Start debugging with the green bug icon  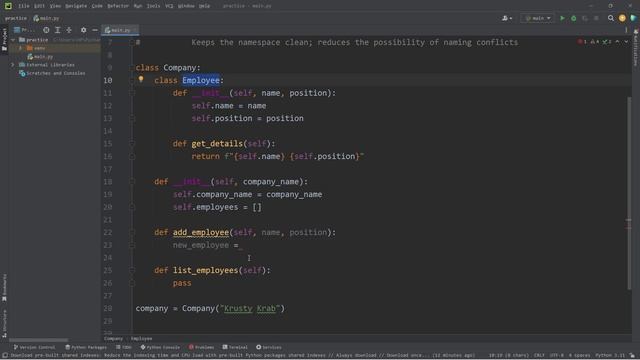coord(573,18)
